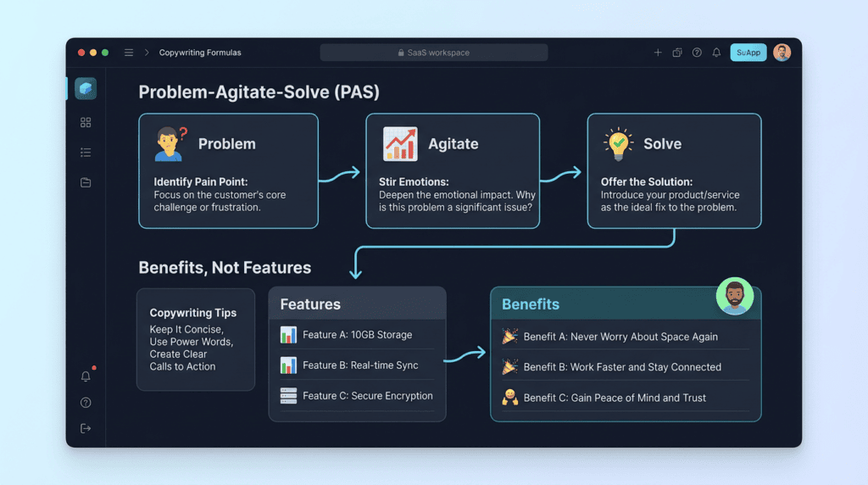This screenshot has width=868, height=485.
Task: Click the bar chart icon for Feature A
Action: [x=288, y=335]
